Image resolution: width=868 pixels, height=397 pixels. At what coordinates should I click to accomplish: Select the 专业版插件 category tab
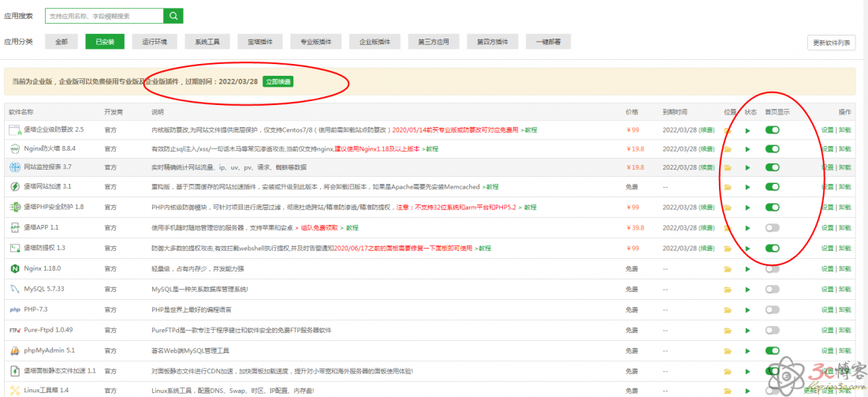(x=315, y=42)
